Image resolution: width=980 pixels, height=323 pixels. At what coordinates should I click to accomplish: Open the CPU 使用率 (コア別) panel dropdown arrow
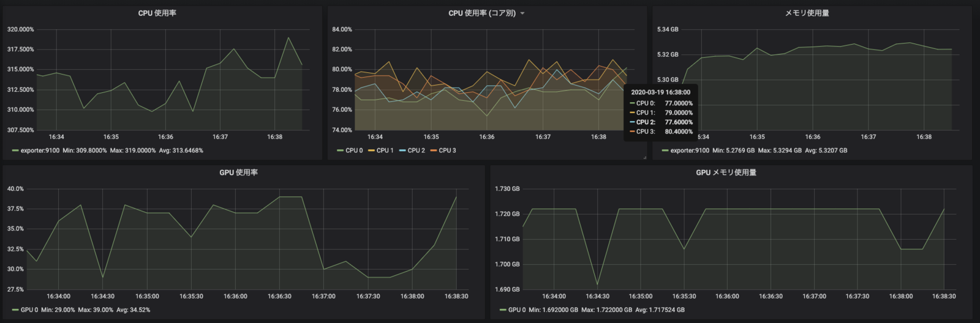click(x=522, y=13)
